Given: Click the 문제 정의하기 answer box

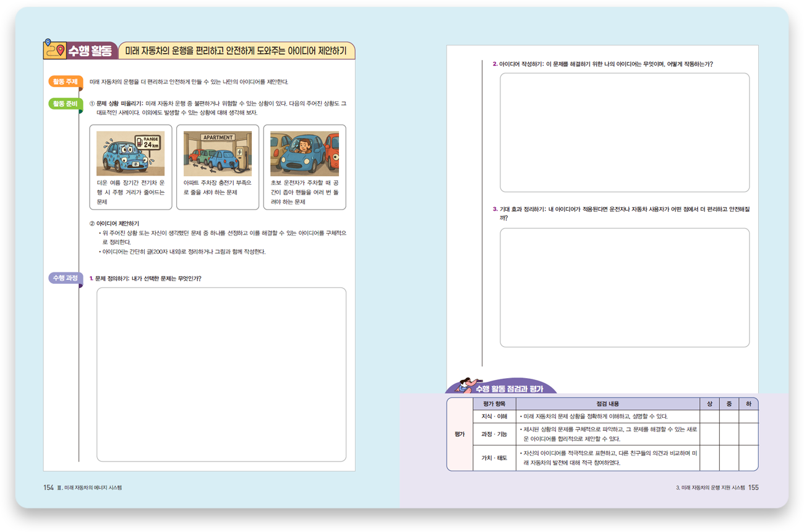Looking at the screenshot, I should 221,374.
